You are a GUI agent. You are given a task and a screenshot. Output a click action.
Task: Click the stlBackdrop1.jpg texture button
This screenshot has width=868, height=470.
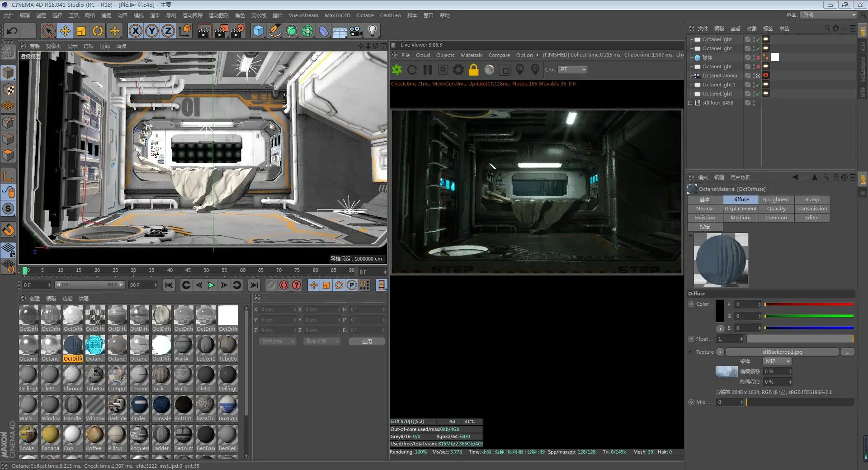click(x=782, y=352)
